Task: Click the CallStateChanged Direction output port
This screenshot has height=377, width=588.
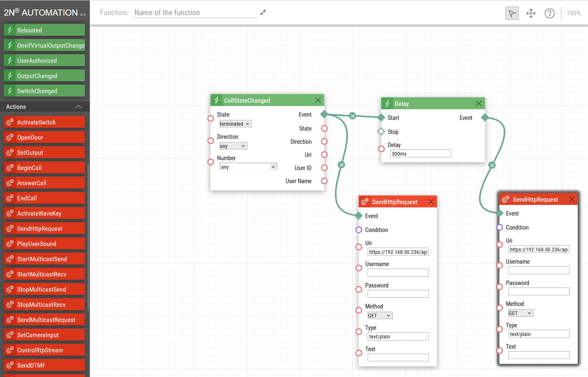Action: click(324, 142)
